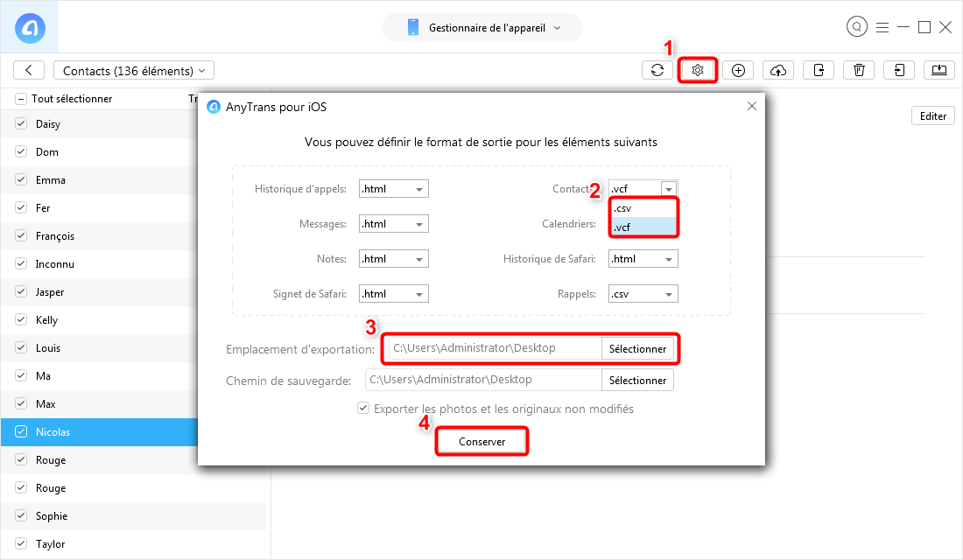
Task: Delete selected contacts with trash icon
Action: (x=859, y=70)
